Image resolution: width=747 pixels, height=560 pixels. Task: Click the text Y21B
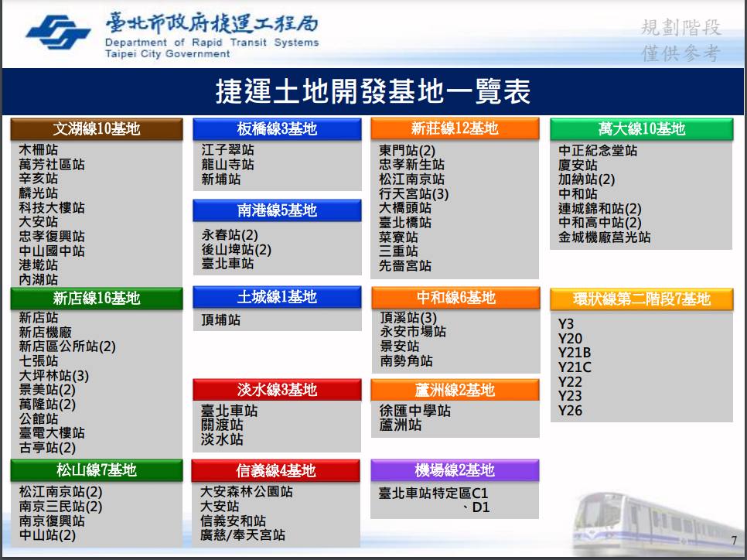575,353
